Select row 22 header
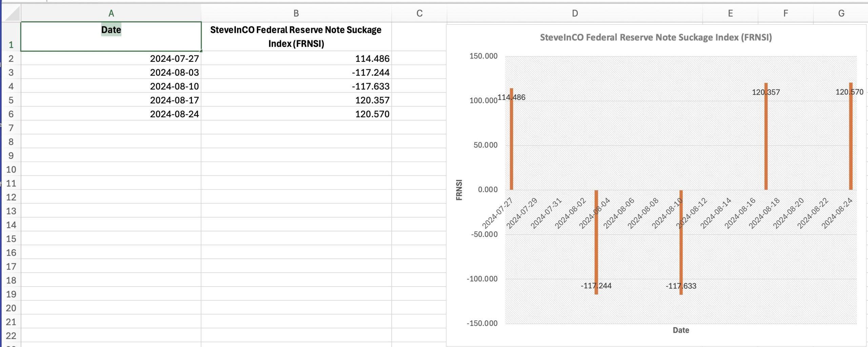Screen dimensions: 868x347 point(11,336)
